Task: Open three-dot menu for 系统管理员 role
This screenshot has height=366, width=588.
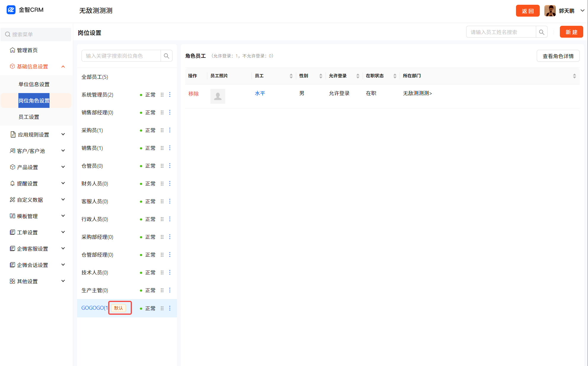Action: 170,95
